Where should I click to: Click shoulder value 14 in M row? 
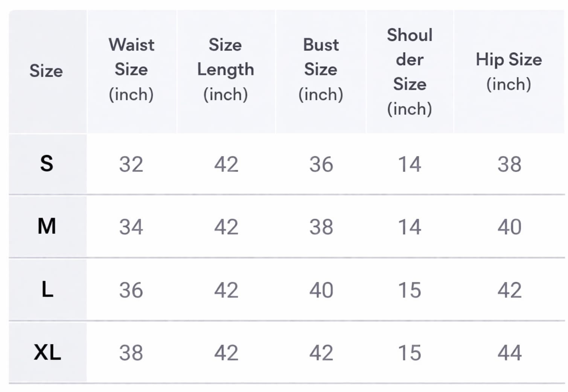pos(410,227)
